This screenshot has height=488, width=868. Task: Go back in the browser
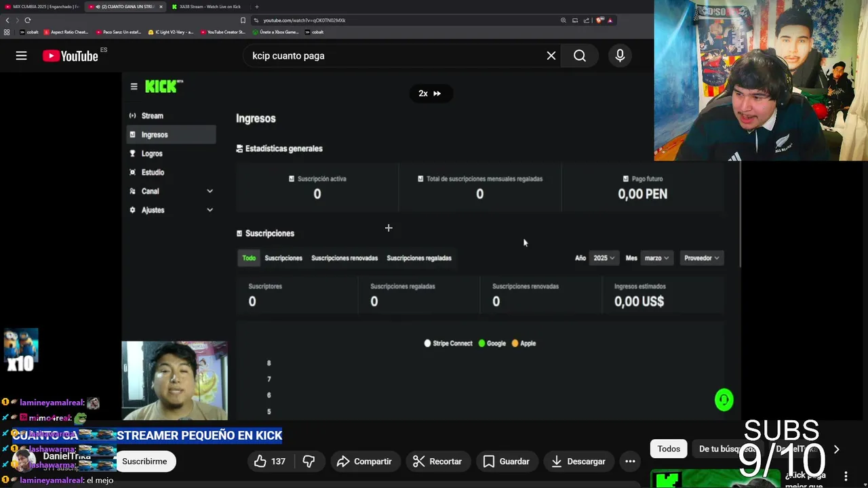pos(7,20)
